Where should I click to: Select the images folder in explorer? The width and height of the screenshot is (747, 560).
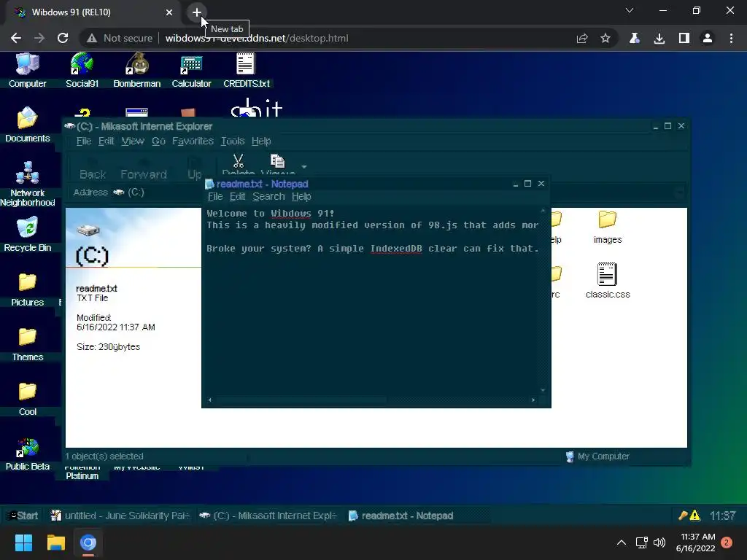coord(608,227)
